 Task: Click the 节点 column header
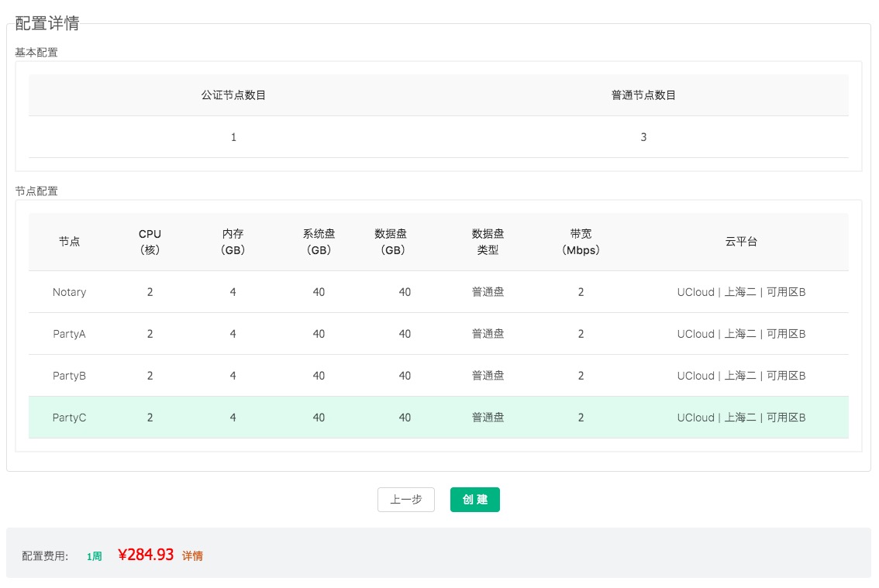70,242
